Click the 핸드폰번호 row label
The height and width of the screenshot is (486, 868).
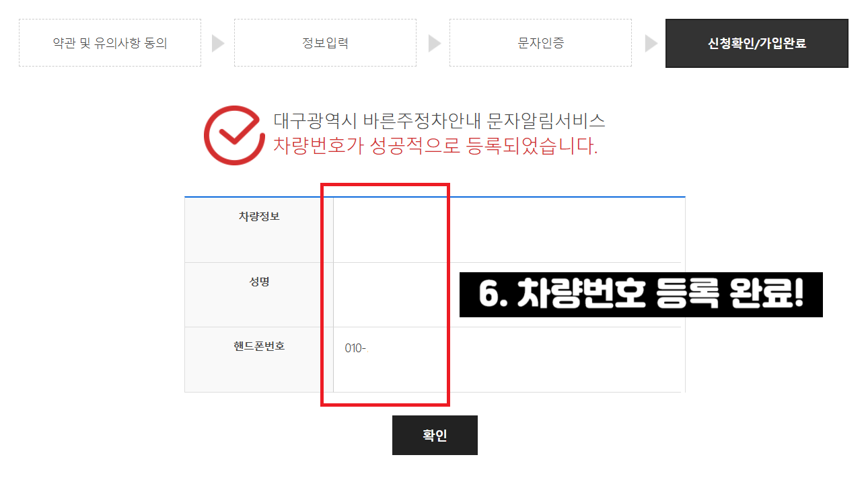(258, 346)
